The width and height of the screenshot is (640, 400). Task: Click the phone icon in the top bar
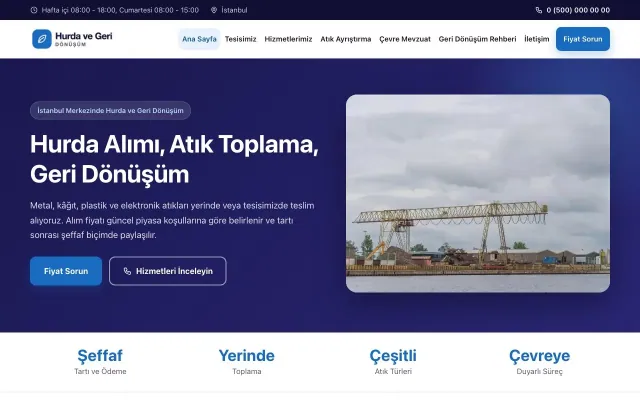pyautogui.click(x=539, y=10)
